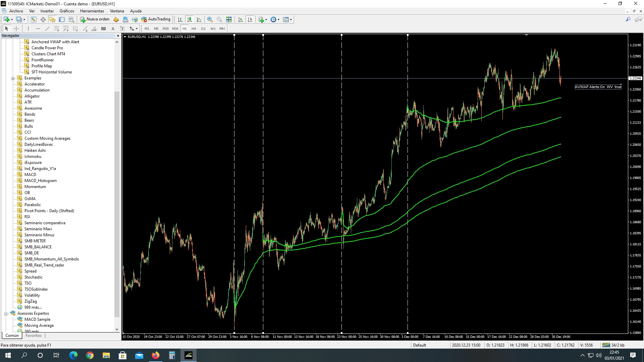Zoom in on the chart
The width and height of the screenshot is (644, 362).
210,19
